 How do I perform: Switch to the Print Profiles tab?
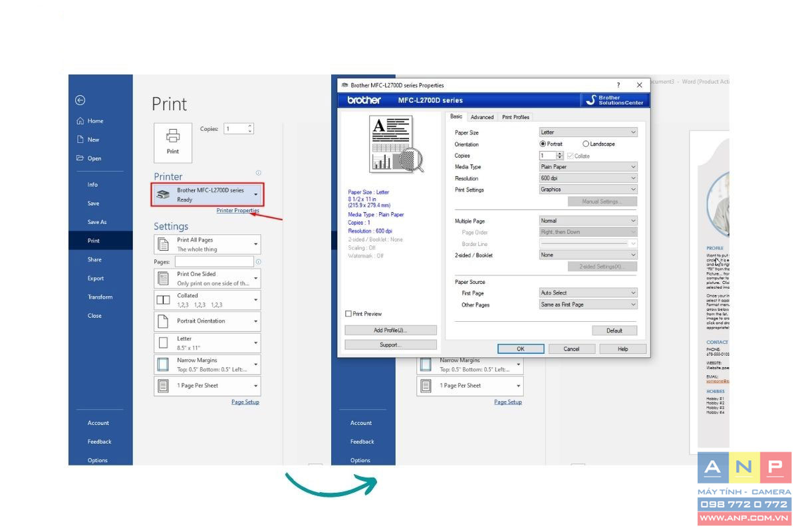[516, 117]
